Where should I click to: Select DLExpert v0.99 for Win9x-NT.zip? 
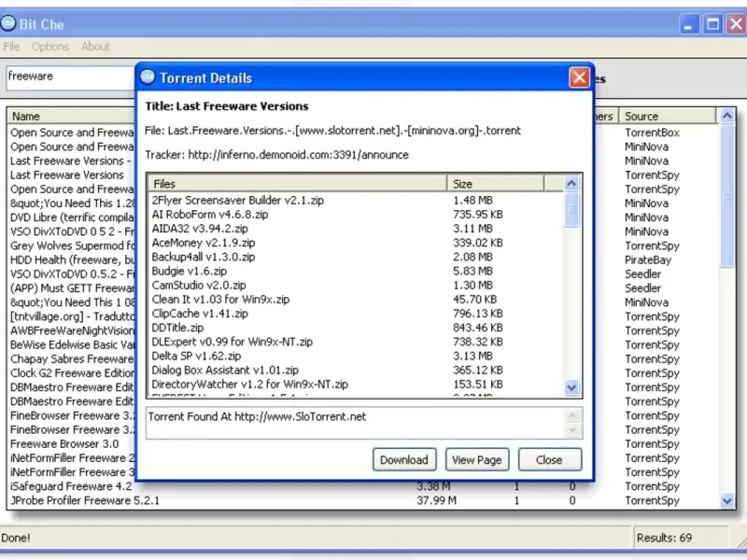click(x=232, y=342)
